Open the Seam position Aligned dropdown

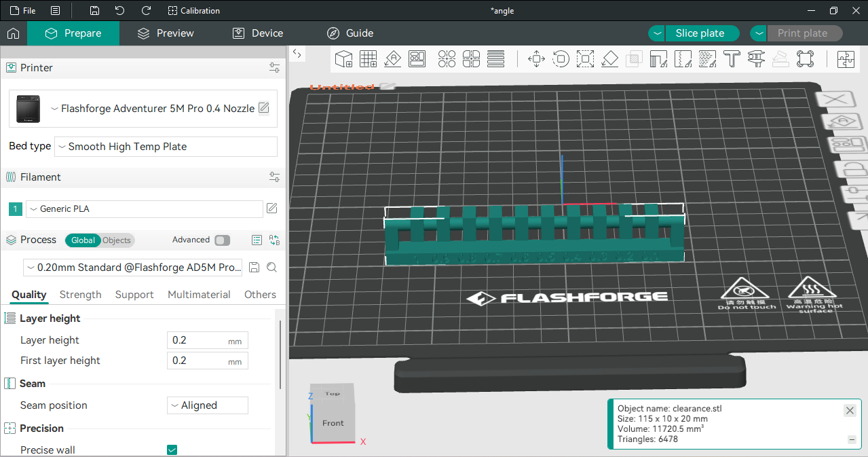(207, 405)
